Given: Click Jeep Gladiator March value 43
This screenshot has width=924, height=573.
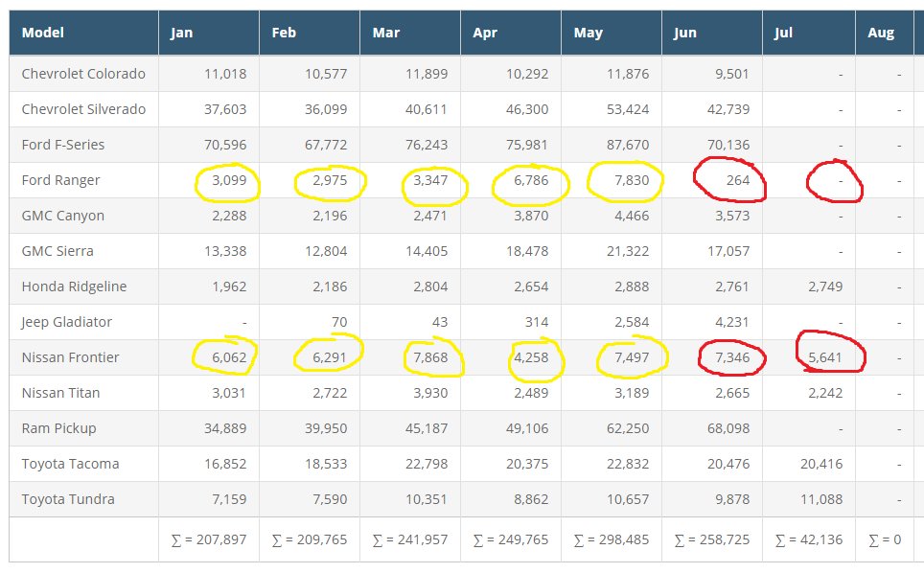Looking at the screenshot, I should 440,322.
